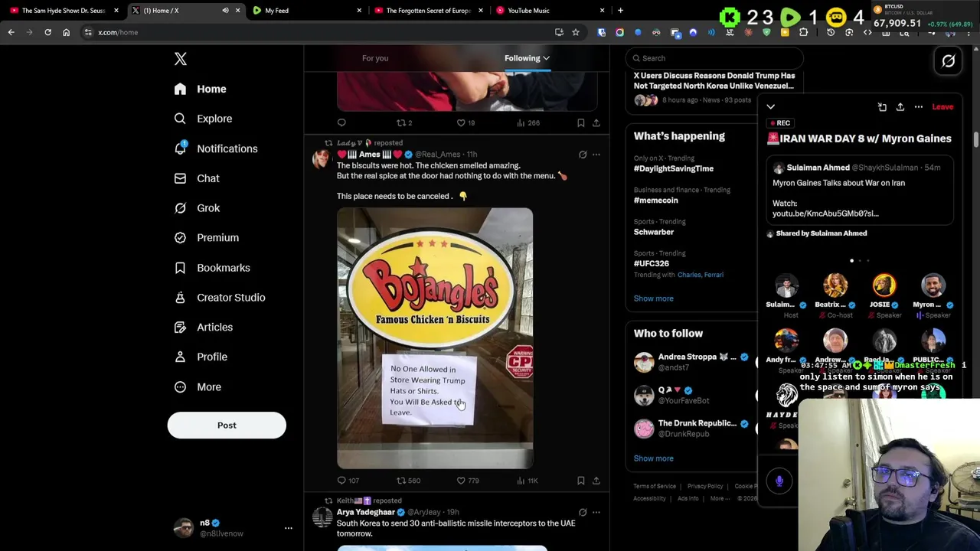Bookmark the top post with 266 views
This screenshot has height=551, width=980.
pos(581,122)
